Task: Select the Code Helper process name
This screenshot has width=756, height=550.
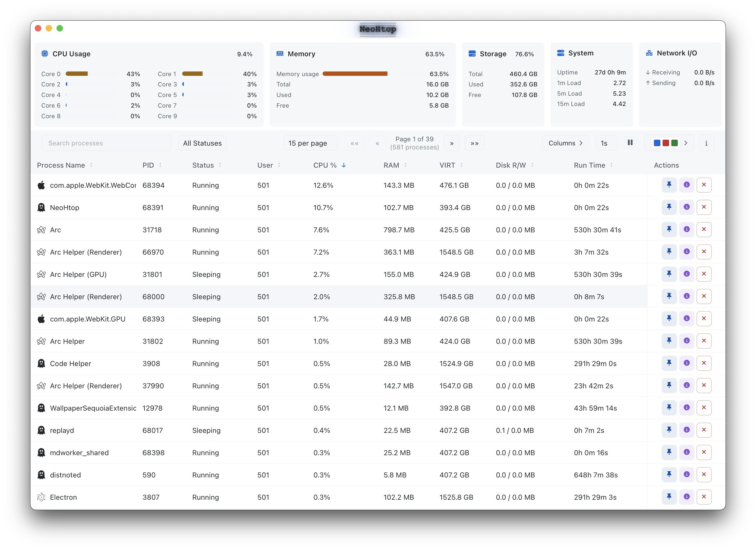Action: (x=70, y=364)
